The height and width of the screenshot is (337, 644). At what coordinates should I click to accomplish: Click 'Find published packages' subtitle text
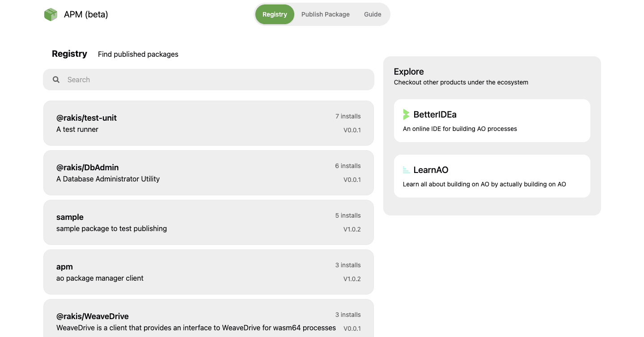pos(138,54)
